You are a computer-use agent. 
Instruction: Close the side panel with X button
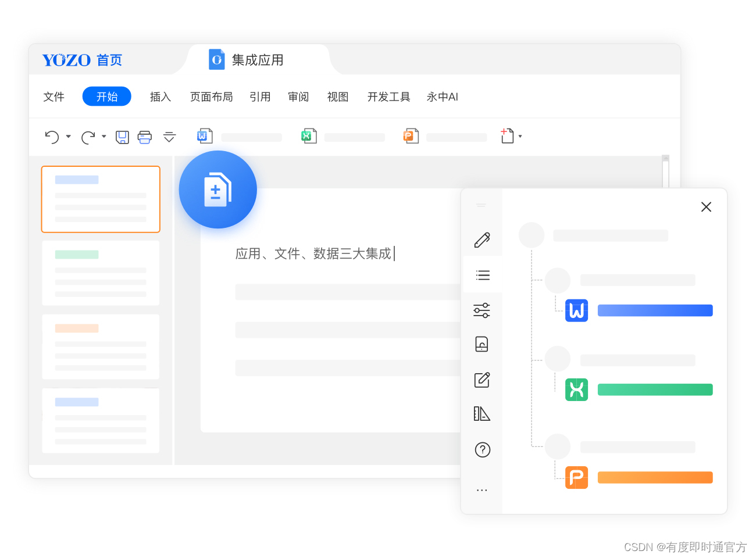tap(706, 207)
